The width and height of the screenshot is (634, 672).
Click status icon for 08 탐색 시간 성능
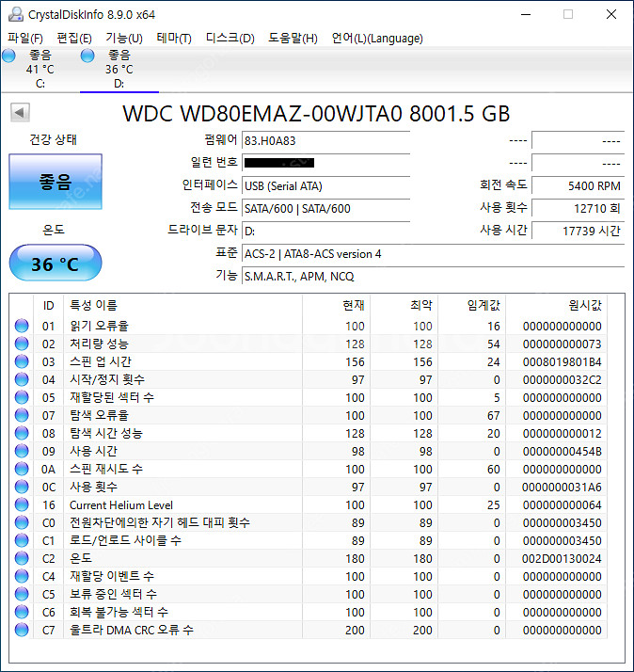pyautogui.click(x=22, y=433)
